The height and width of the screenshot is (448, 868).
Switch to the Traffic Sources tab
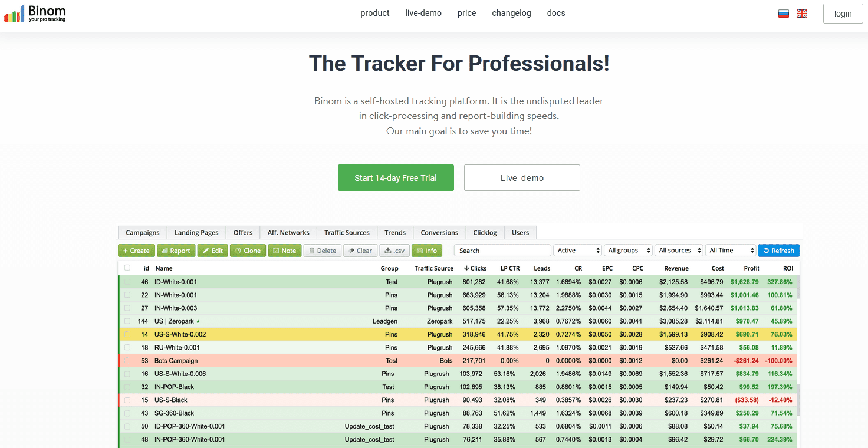[x=347, y=232]
